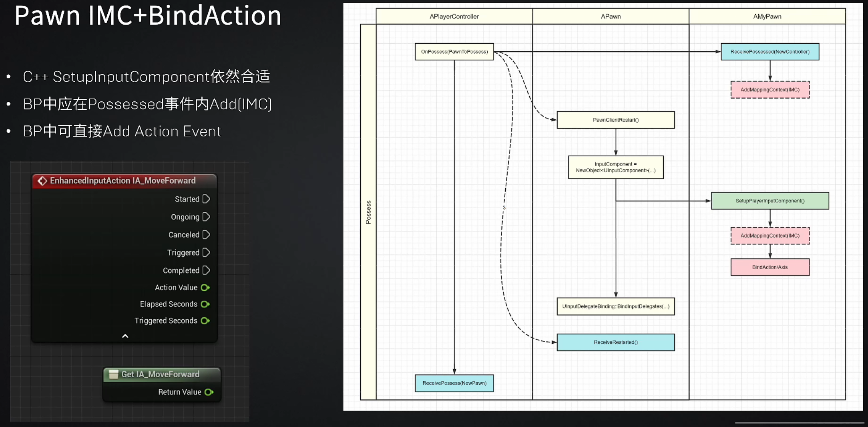Viewport: 868px width, 427px height.
Task: Select the EnhancedInputAction IA_MoveForward node header
Action: pyautogui.click(x=125, y=181)
